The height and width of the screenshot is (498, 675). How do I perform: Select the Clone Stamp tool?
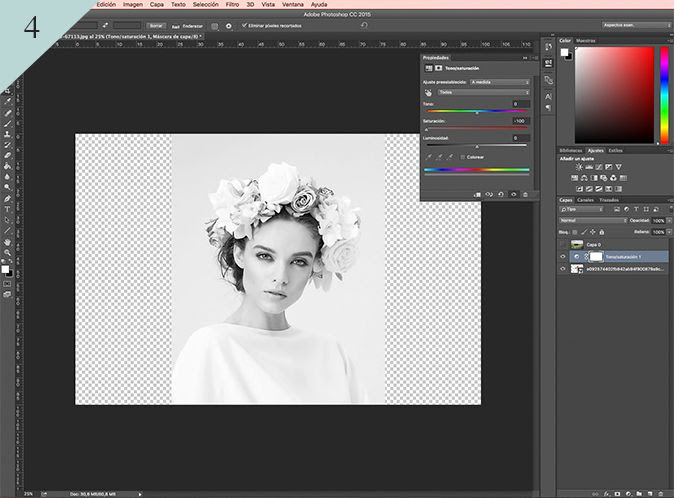pos(7,134)
